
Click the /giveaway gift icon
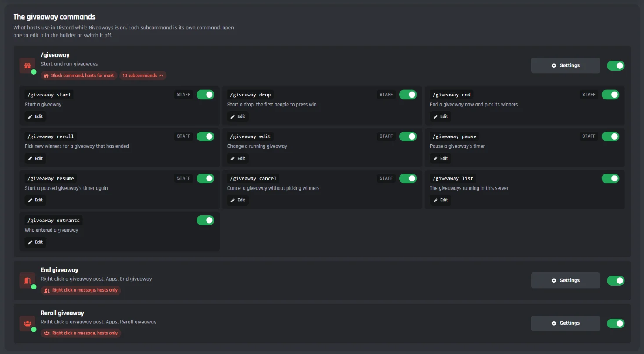point(27,66)
